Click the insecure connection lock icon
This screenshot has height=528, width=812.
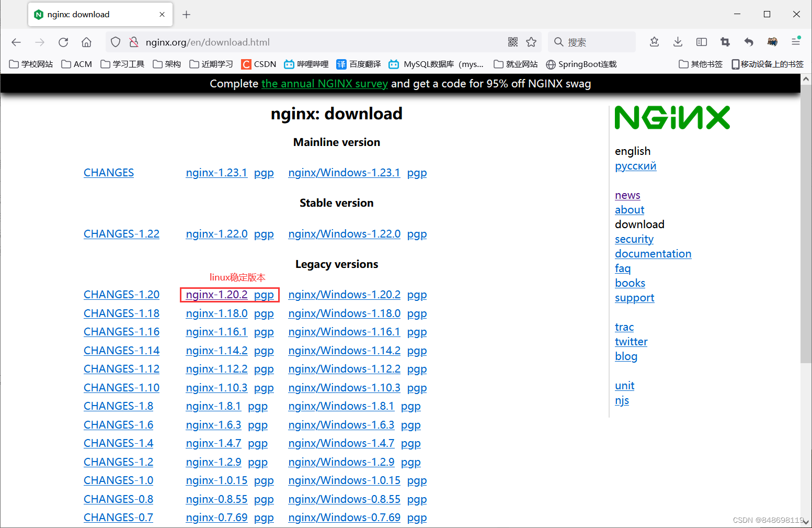[x=134, y=42]
